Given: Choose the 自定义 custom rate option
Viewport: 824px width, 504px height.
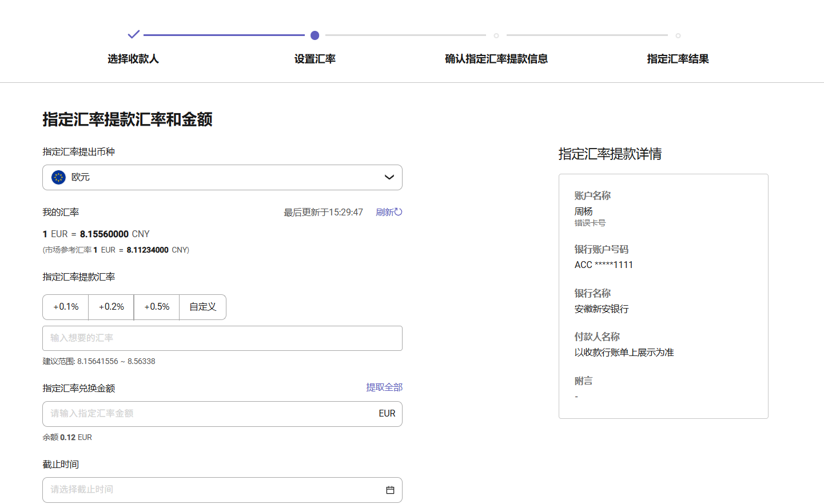Looking at the screenshot, I should (203, 307).
